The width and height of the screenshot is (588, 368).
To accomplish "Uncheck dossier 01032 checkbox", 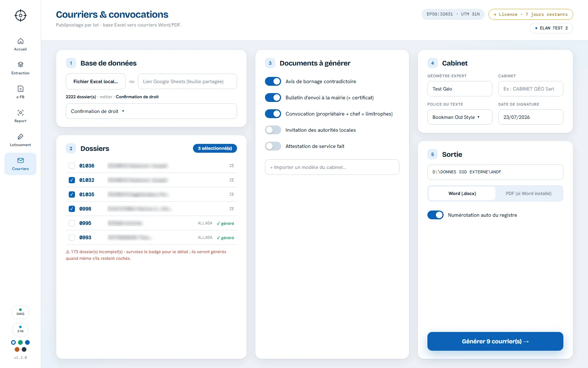I will [x=72, y=180].
